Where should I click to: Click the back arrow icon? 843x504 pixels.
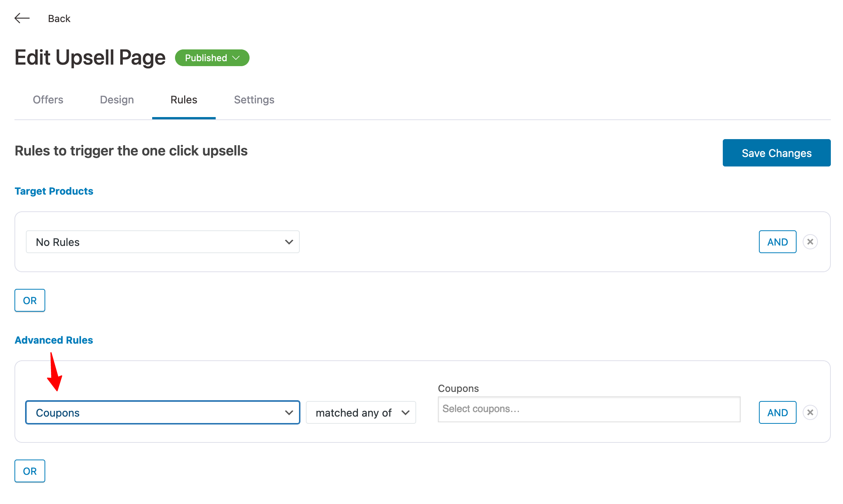(x=22, y=18)
